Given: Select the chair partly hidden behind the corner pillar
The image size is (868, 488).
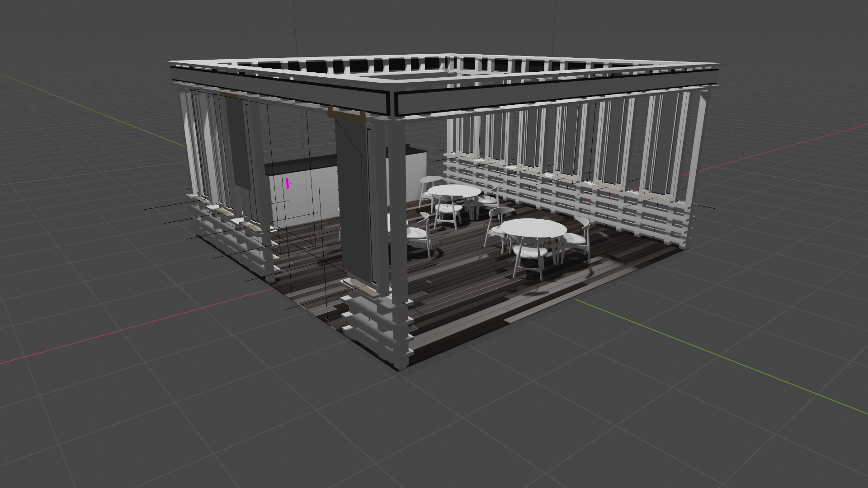Looking at the screenshot, I should coord(418,233).
